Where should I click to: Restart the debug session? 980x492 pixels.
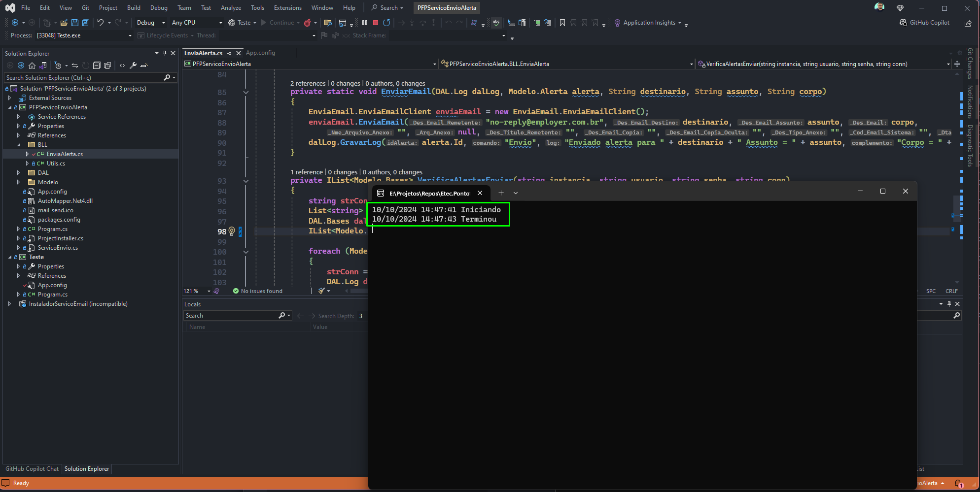pyautogui.click(x=386, y=23)
